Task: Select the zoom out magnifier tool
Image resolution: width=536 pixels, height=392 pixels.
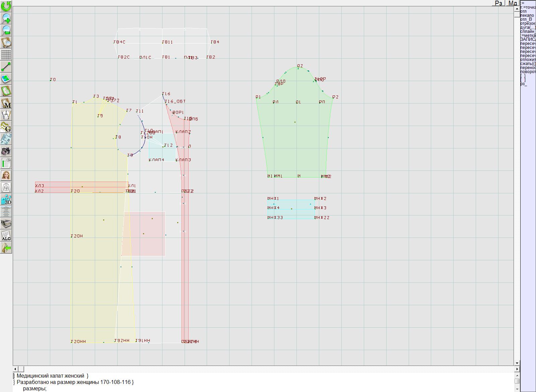Action: pyautogui.click(x=6, y=30)
